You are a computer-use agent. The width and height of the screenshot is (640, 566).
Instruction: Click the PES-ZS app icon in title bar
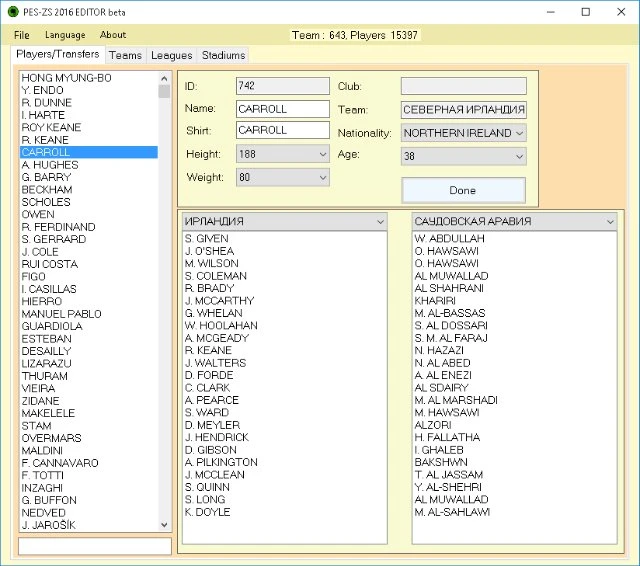pyautogui.click(x=12, y=12)
